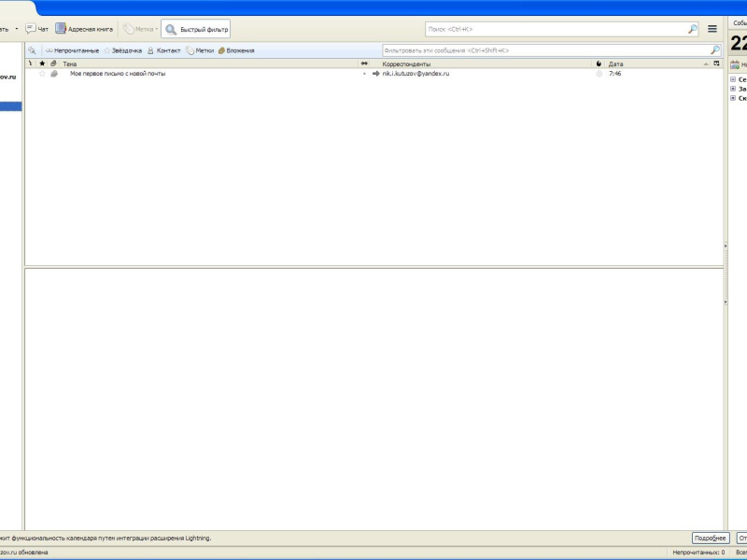747x560 pixels.
Task: Open the dropdown arrow left of the Чат button
Action: click(17, 29)
